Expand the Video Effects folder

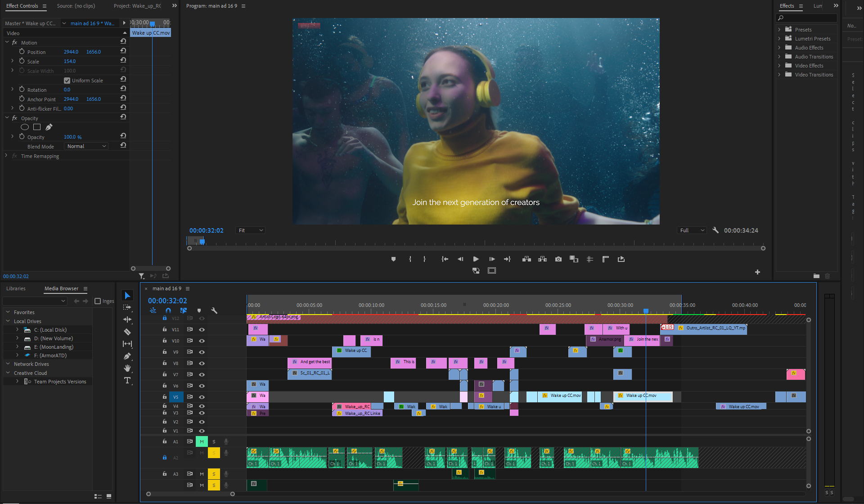point(779,66)
